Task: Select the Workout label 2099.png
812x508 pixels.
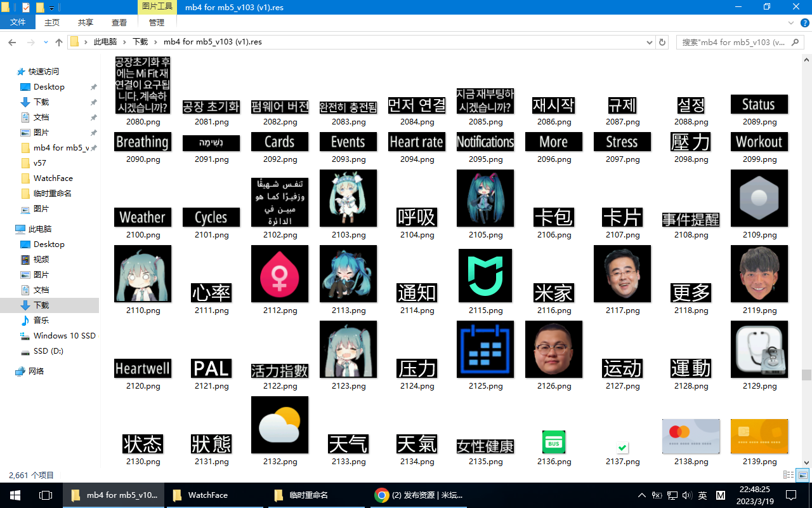Action: click(x=759, y=142)
